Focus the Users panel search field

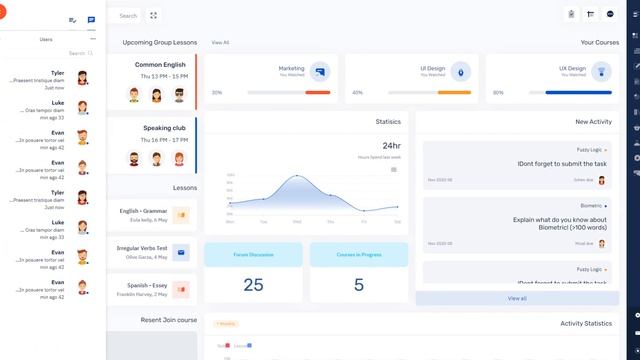point(51,53)
